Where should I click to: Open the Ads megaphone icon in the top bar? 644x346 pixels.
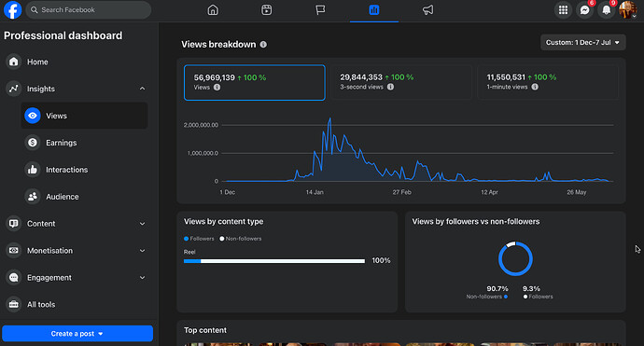point(428,10)
